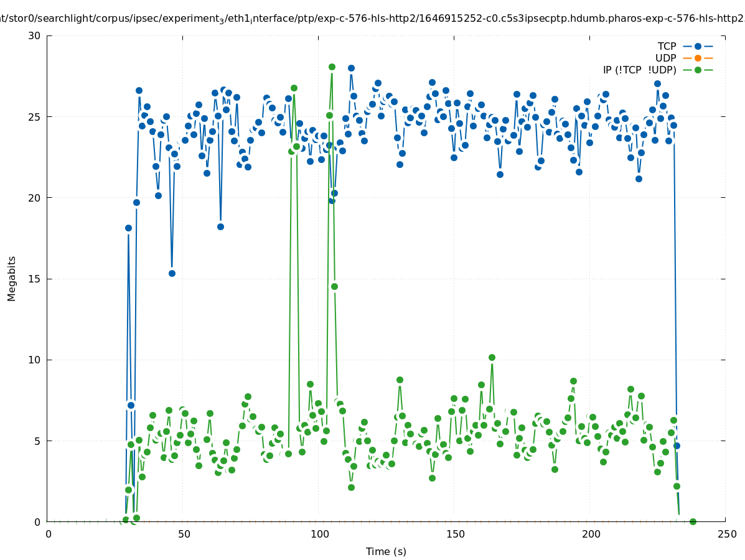Click the blue TCP legend marker
745x560 pixels.
[x=698, y=46]
